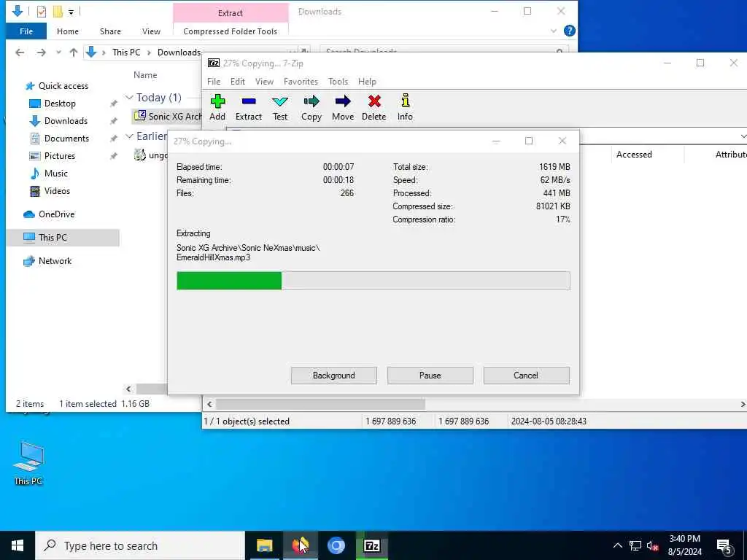747x560 pixels.
Task: Select OneDrive in the navigation pane
Action: coord(56,214)
